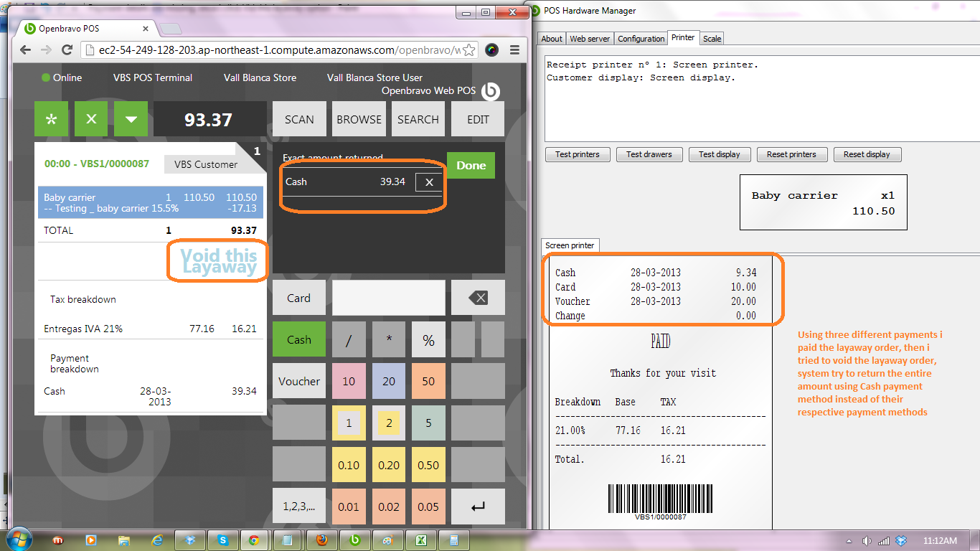Click the green Done button
This screenshot has width=980, height=551.
coord(471,165)
